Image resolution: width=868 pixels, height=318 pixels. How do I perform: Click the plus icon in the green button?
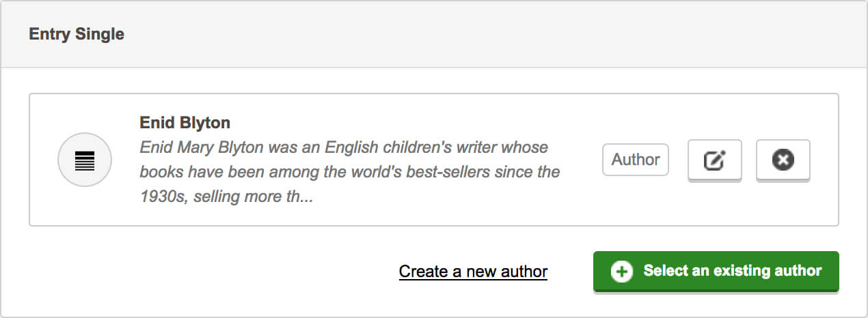tap(621, 272)
